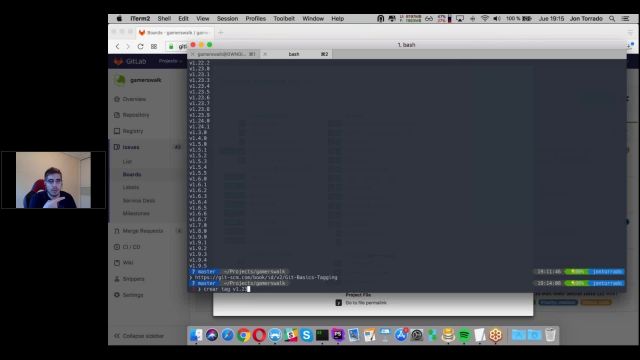Viewport: 640px width, 360px height.
Task: Open the Trash in the Dock
Action: pos(550,335)
